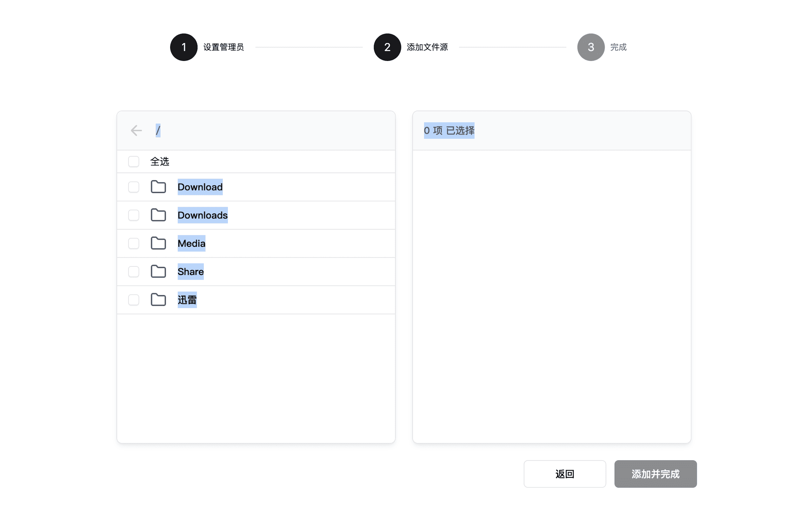This screenshot has height=519, width=812.
Task: Open the Downloads folder by name
Action: 202,215
